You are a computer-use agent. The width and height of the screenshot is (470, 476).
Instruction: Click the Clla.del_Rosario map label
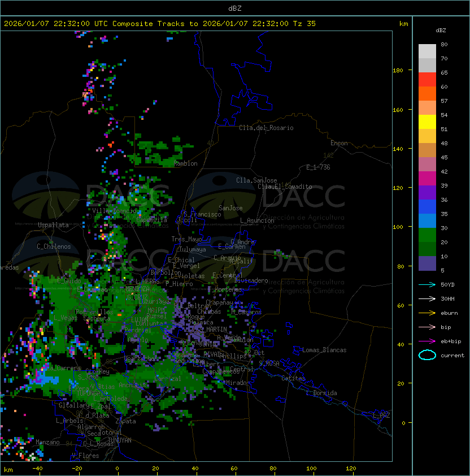pyautogui.click(x=266, y=128)
